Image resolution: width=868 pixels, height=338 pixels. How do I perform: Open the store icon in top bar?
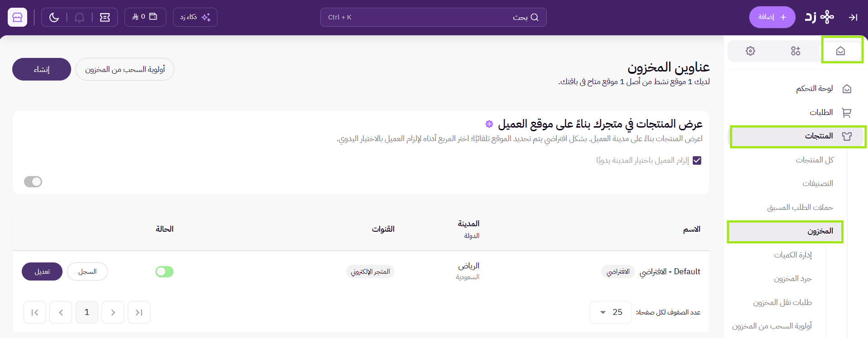point(17,17)
